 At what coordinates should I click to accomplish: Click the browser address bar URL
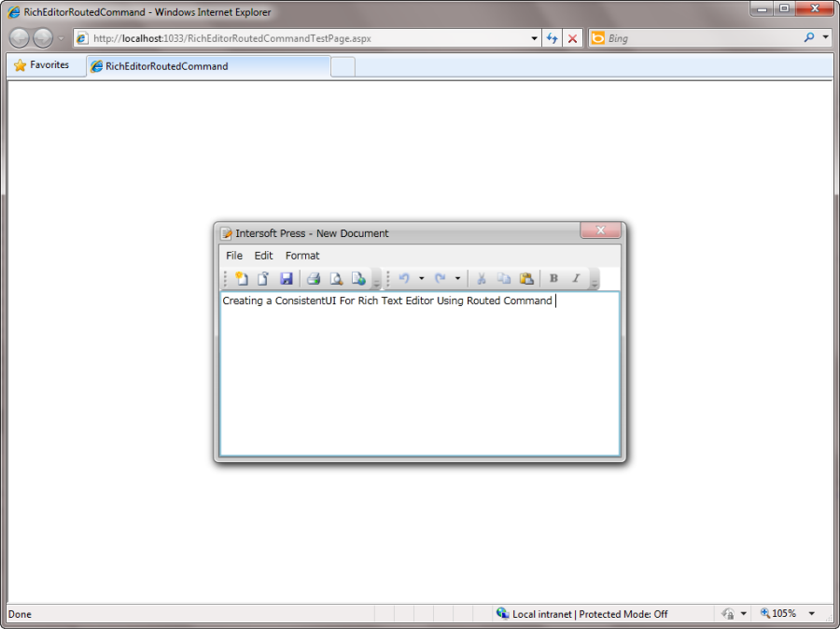click(232, 38)
